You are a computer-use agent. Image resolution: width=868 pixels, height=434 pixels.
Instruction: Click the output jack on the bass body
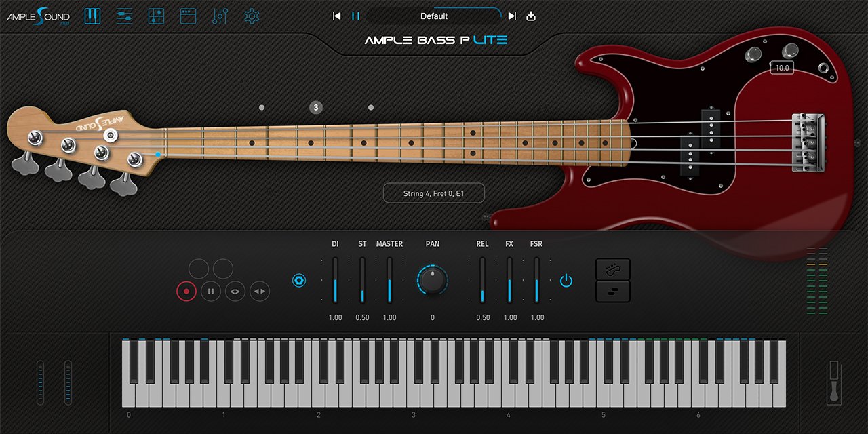pyautogui.click(x=823, y=68)
